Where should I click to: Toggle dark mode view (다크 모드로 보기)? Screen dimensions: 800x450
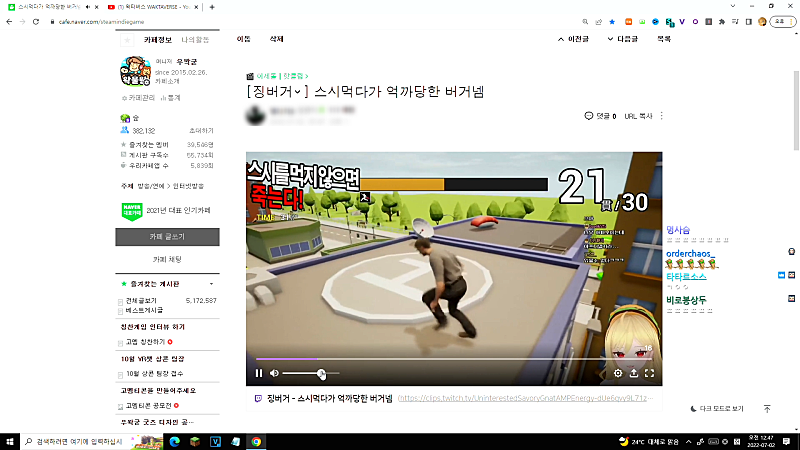click(x=717, y=409)
